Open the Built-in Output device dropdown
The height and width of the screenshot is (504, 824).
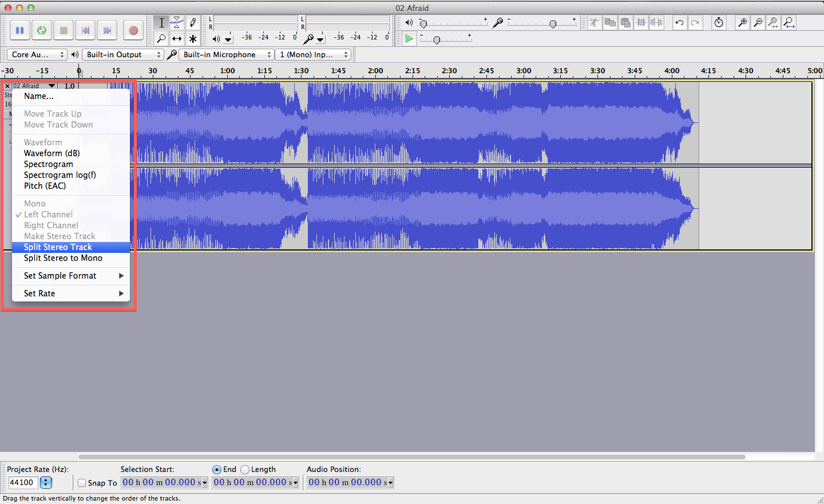click(123, 55)
